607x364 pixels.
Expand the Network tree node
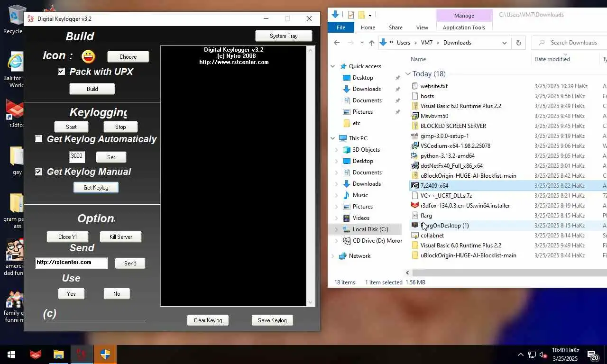tap(333, 256)
